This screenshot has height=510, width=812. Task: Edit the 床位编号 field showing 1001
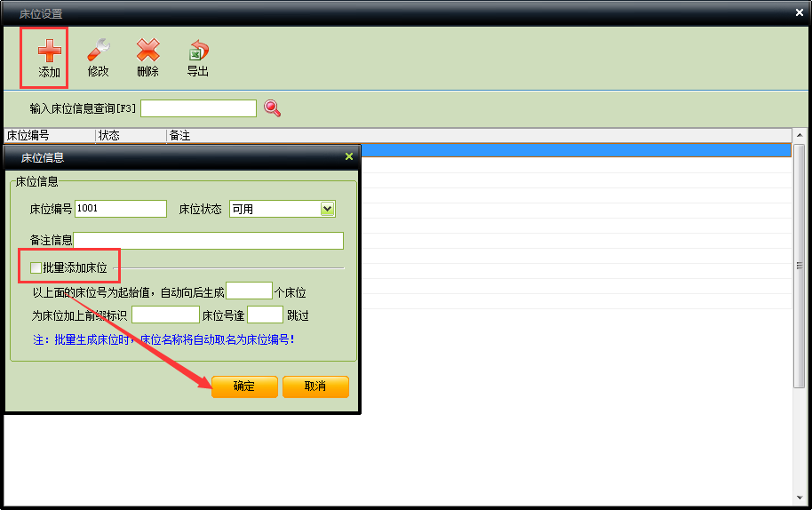[121, 209]
